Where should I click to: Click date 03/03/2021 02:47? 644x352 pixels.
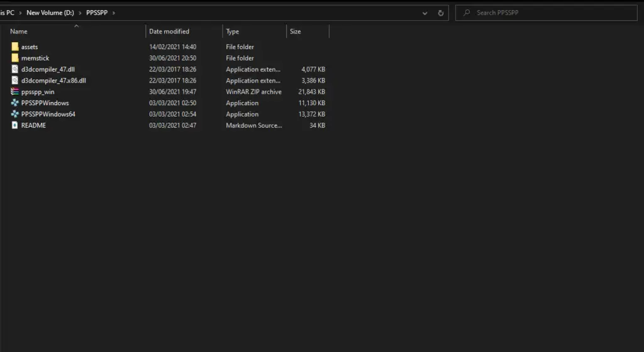[172, 125]
